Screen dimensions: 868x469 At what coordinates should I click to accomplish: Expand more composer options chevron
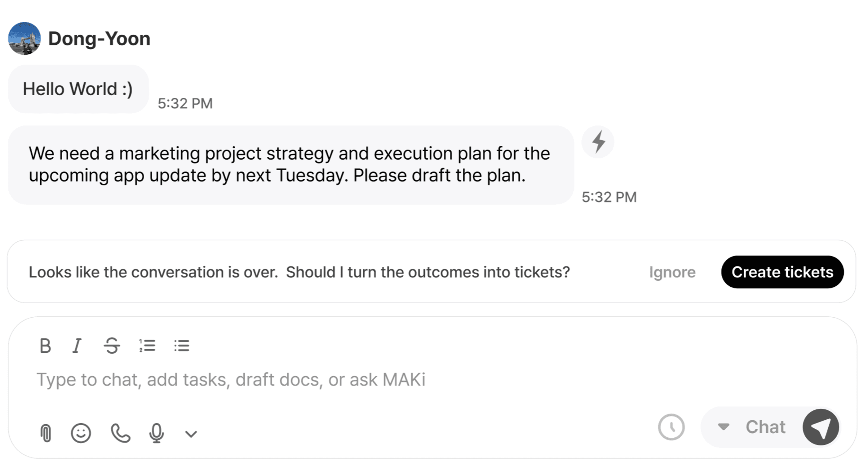click(191, 434)
